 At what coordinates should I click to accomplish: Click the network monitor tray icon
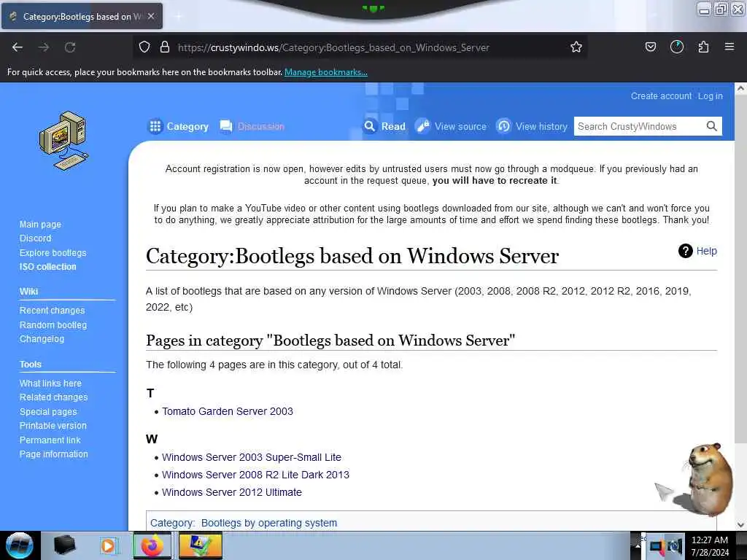click(x=657, y=547)
